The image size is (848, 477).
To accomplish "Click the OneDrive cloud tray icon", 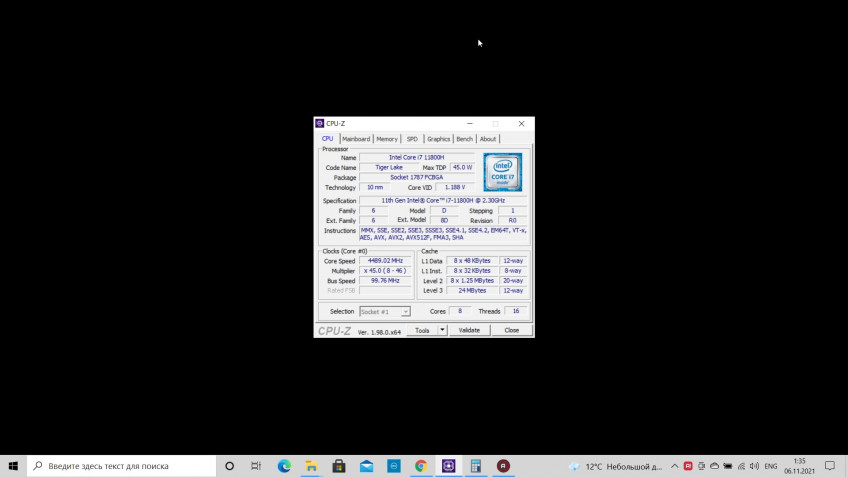I will tap(714, 466).
